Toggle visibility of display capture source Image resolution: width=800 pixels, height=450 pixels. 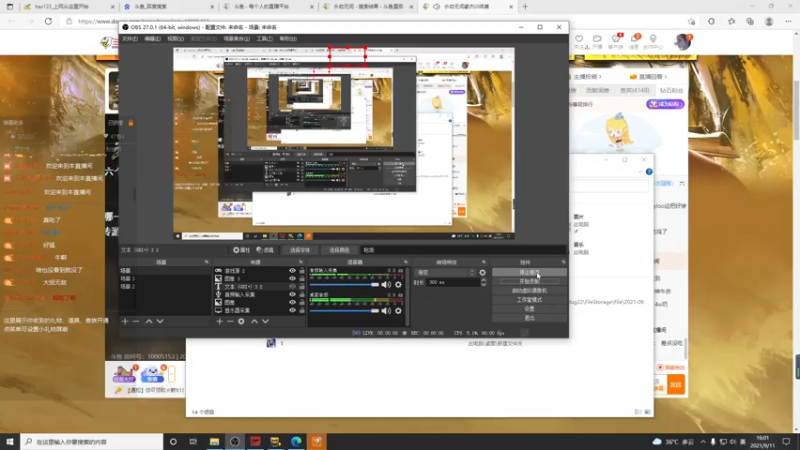[x=292, y=310]
